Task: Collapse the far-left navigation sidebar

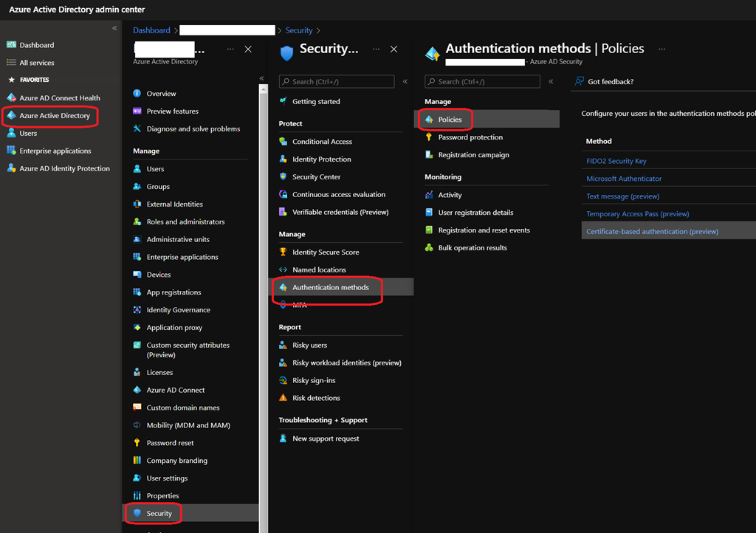Action: pos(114,28)
